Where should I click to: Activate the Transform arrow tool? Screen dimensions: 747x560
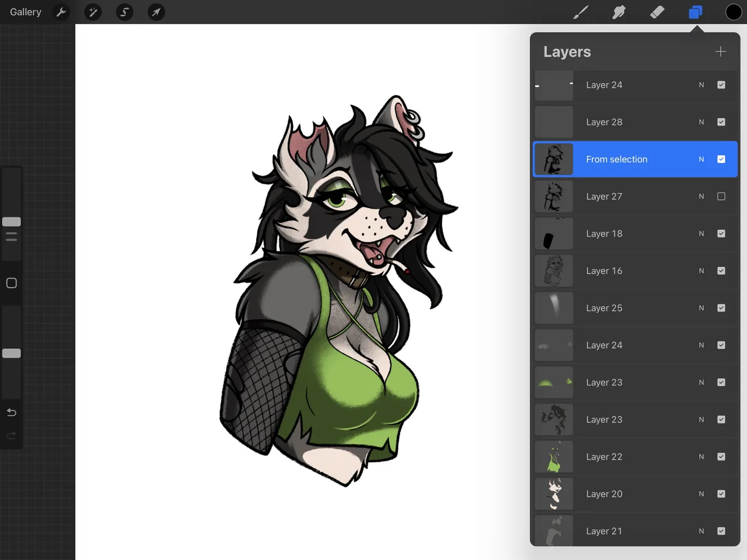coord(156,12)
